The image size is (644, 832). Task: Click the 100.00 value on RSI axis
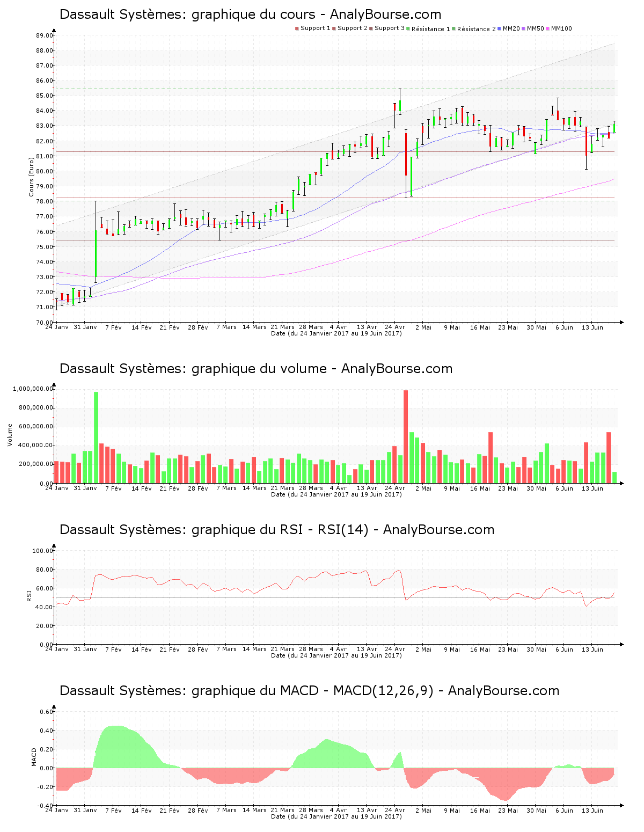point(43,551)
